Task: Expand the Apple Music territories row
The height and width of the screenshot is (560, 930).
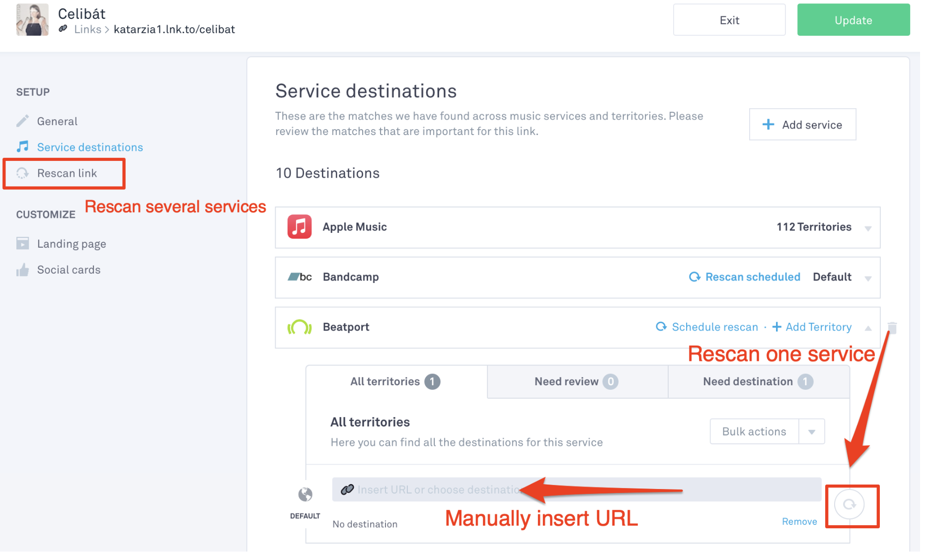Action: (x=868, y=228)
